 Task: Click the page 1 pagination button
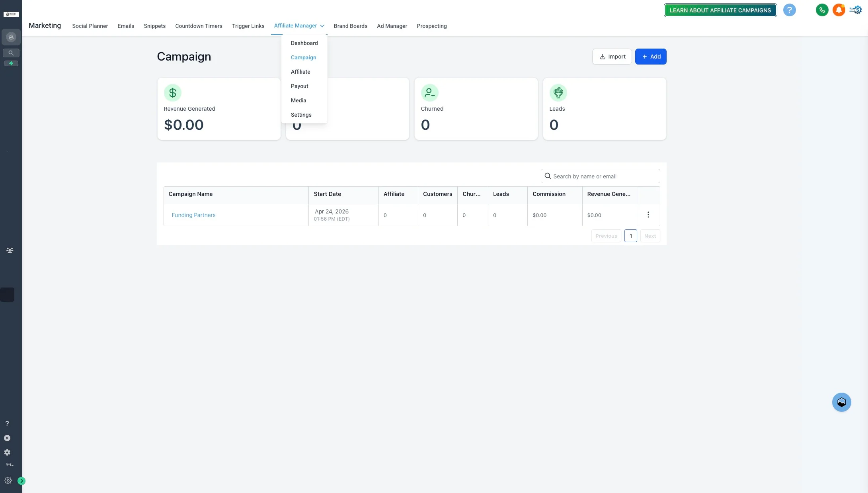[x=631, y=236]
